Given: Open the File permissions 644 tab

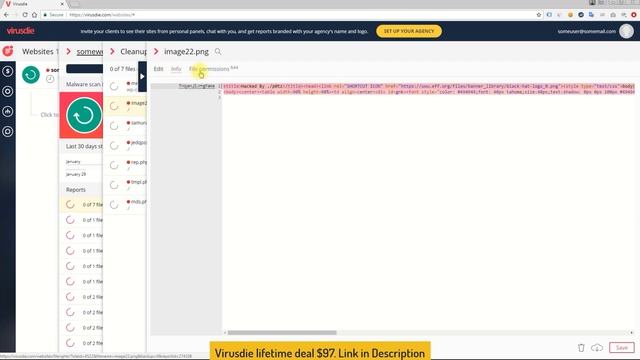Looking at the screenshot, I should point(213,69).
